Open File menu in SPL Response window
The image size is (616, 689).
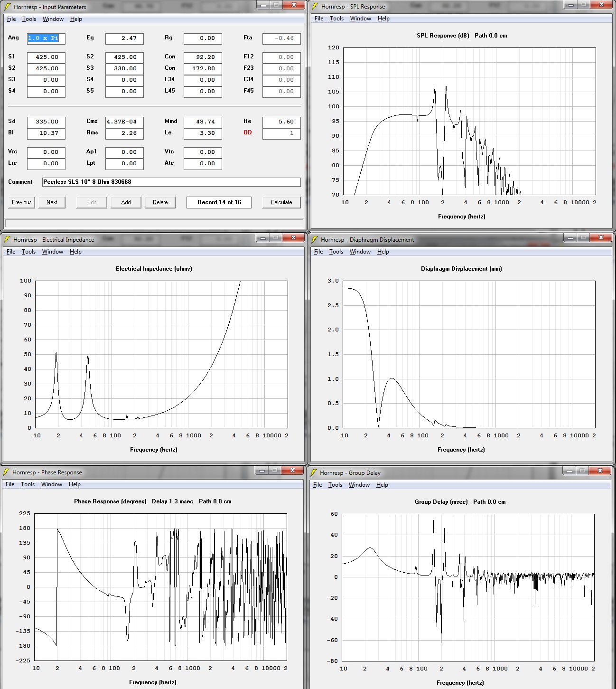pos(319,19)
